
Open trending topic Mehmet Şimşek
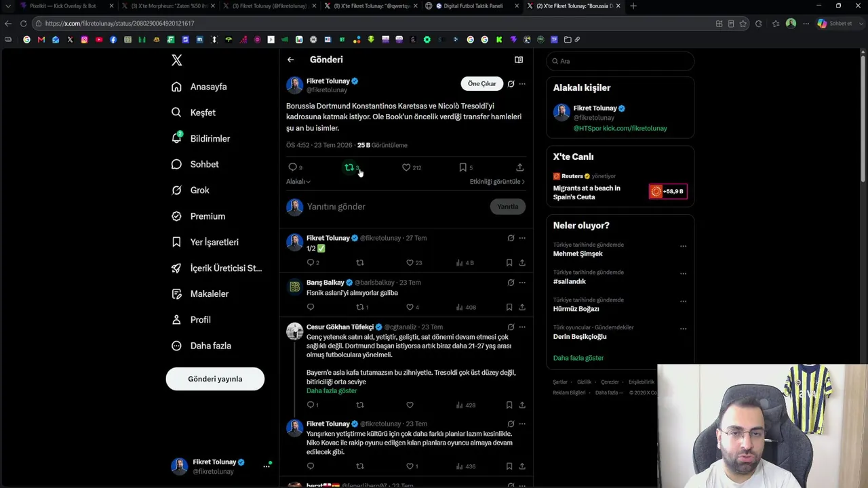tap(578, 253)
